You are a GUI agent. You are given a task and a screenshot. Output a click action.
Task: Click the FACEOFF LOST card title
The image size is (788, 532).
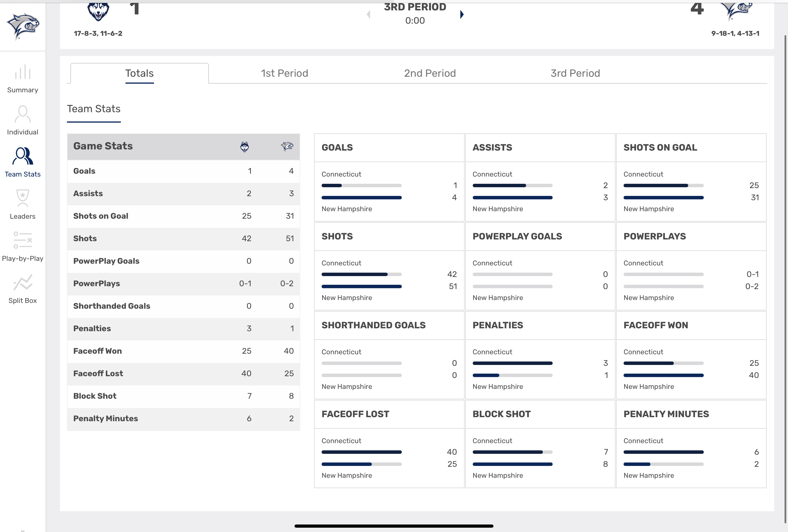tap(355, 414)
